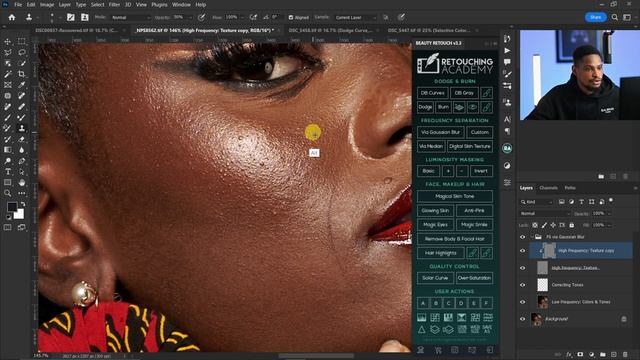640x360 pixels.
Task: Open the layer filter Kind dropdown
Action: pos(537,202)
